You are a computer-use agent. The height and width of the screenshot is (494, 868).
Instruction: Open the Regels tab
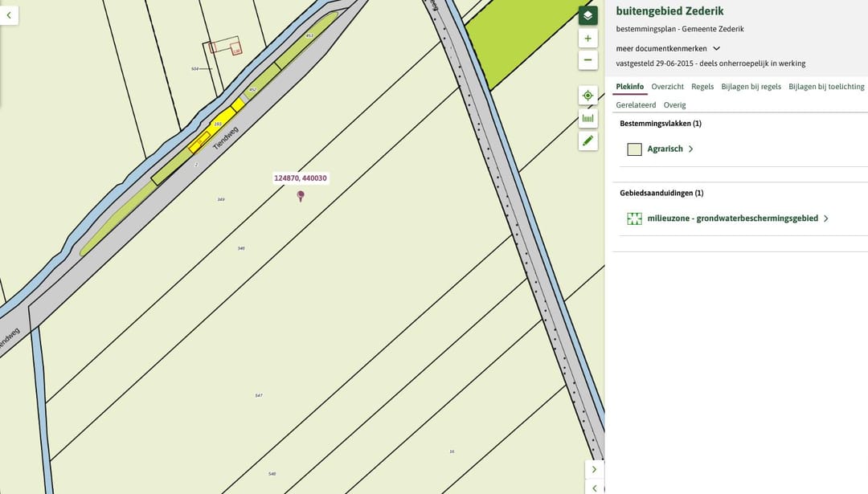(702, 87)
